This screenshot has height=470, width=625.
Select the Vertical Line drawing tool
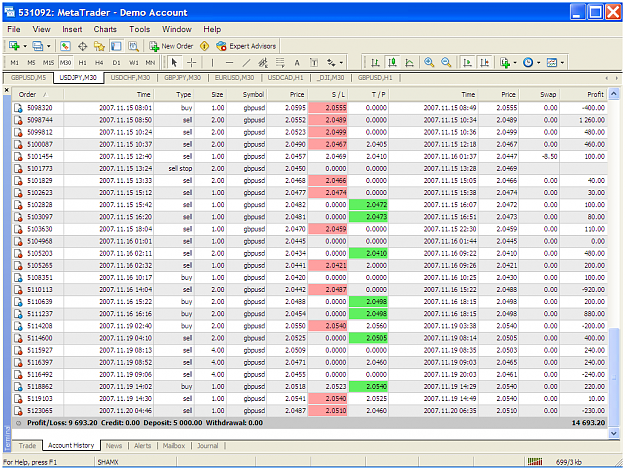pos(212,63)
